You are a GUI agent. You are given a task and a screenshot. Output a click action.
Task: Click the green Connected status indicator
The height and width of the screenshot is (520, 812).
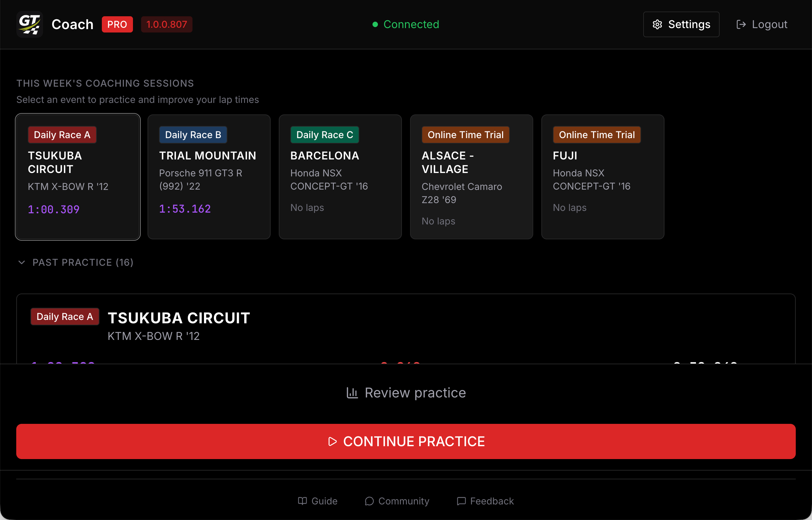(406, 24)
